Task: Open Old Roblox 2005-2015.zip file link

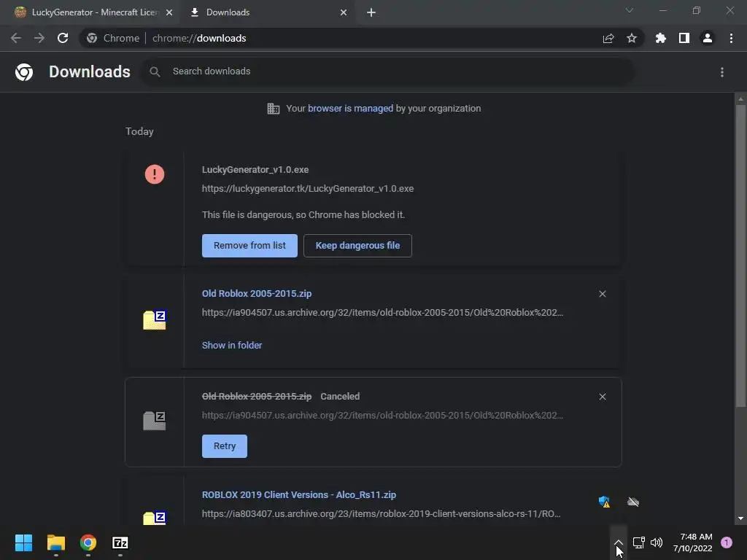Action: pyautogui.click(x=257, y=294)
